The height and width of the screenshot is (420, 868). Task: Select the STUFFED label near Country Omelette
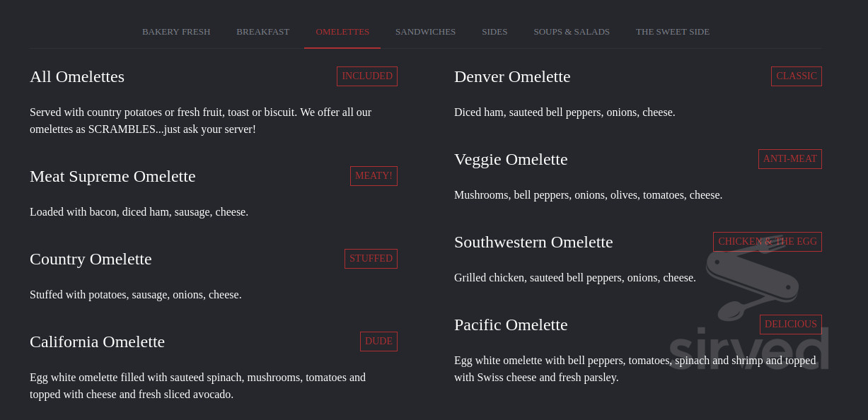pos(371,258)
